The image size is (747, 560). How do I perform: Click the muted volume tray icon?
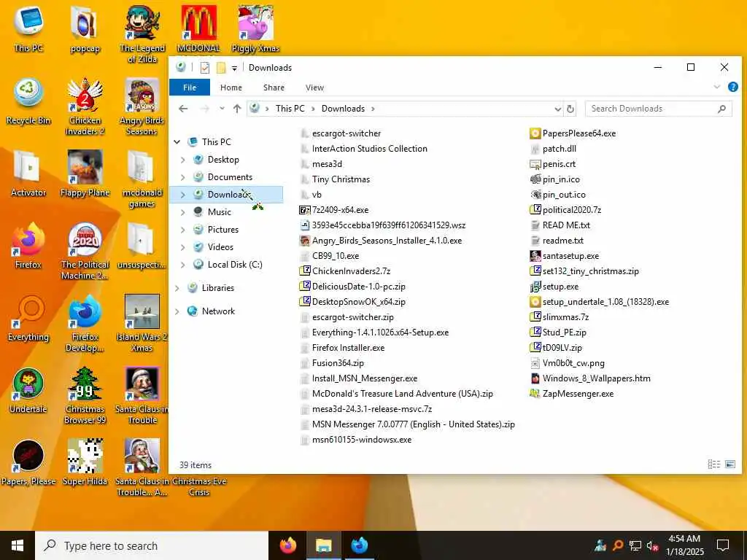651,545
